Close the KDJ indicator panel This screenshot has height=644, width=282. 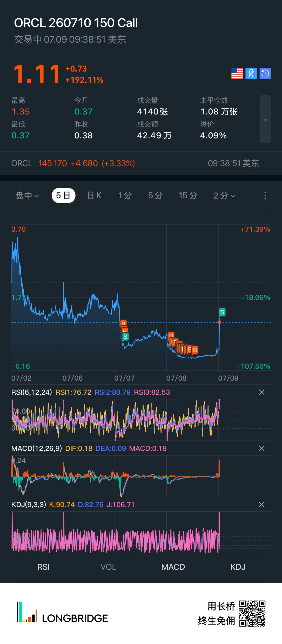point(262,504)
